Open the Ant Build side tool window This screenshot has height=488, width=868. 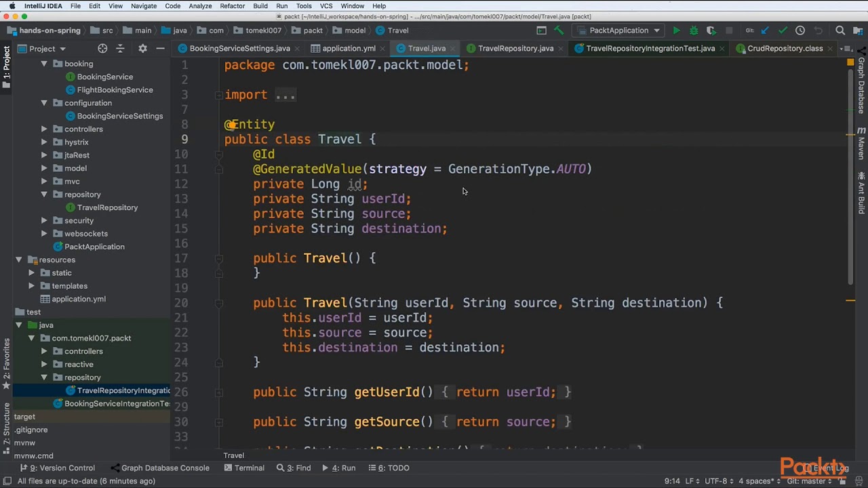[x=861, y=194]
